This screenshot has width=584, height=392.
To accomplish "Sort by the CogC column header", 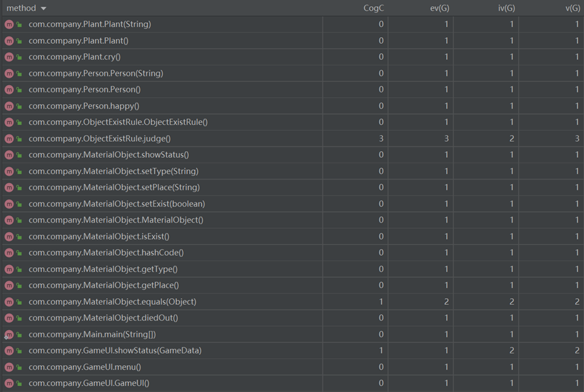I will click(x=373, y=8).
